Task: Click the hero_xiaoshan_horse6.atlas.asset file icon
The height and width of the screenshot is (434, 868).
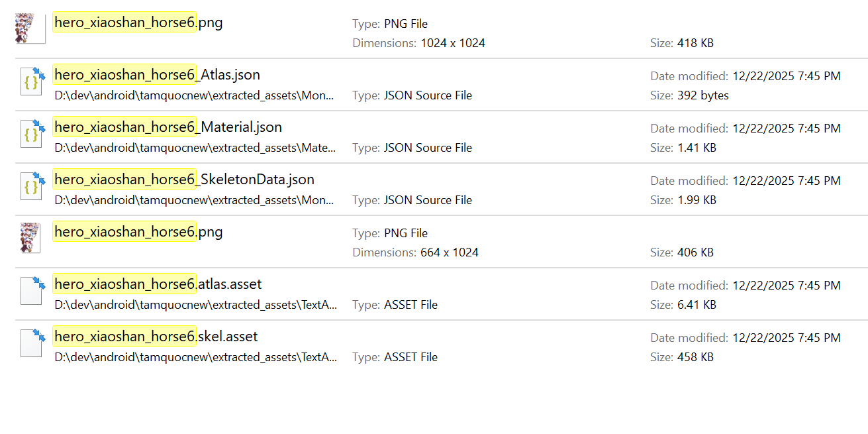Action: tap(32, 290)
